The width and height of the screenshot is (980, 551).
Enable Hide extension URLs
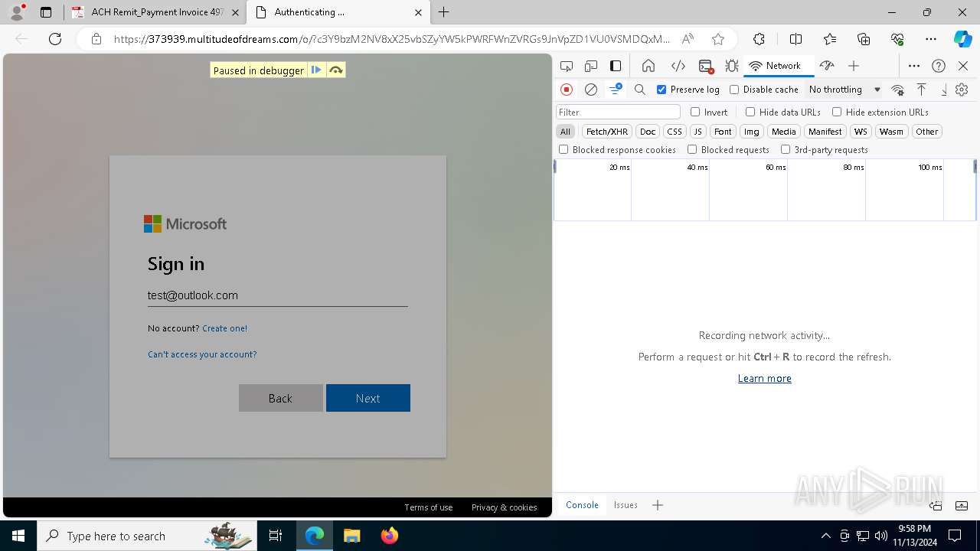(x=837, y=112)
